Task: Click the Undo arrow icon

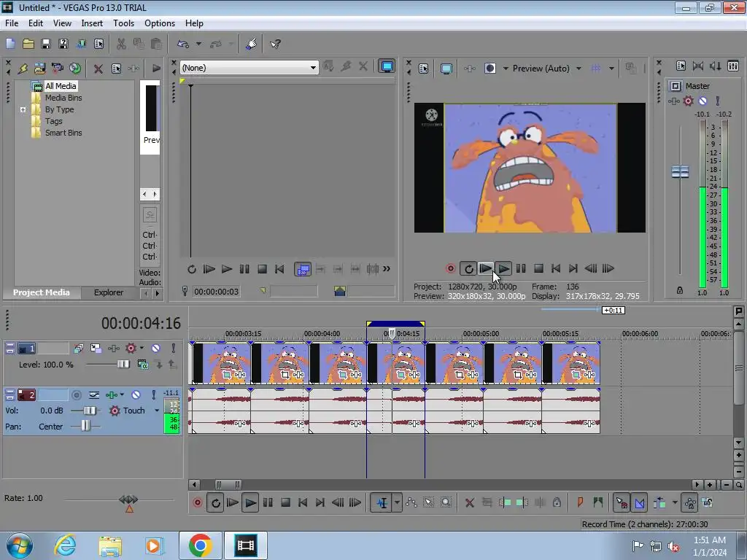Action: (x=183, y=44)
